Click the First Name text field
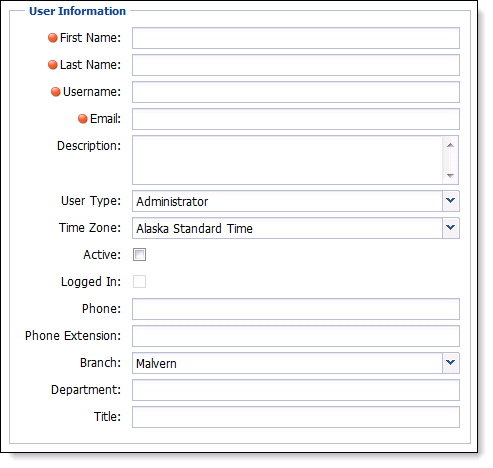 click(296, 38)
